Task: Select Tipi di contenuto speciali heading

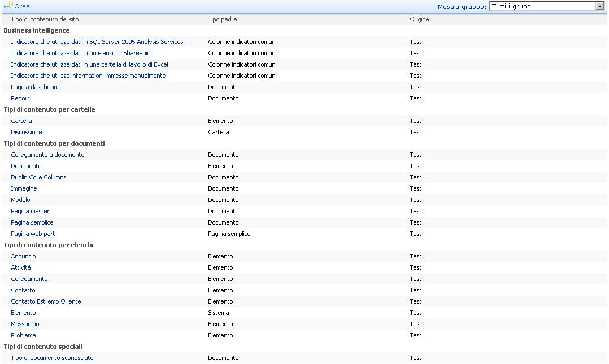Action: pyautogui.click(x=43, y=347)
